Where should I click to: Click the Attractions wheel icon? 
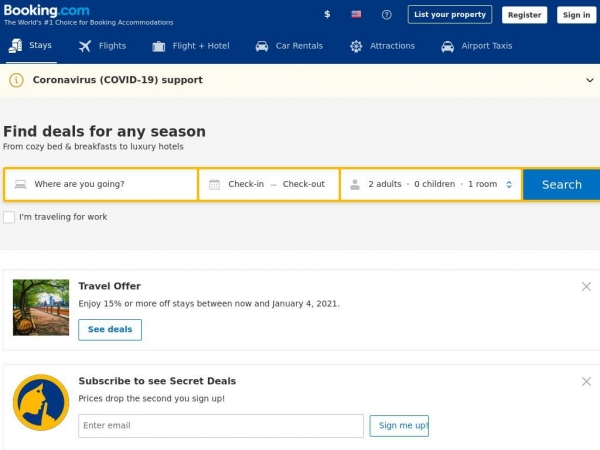[x=356, y=46]
